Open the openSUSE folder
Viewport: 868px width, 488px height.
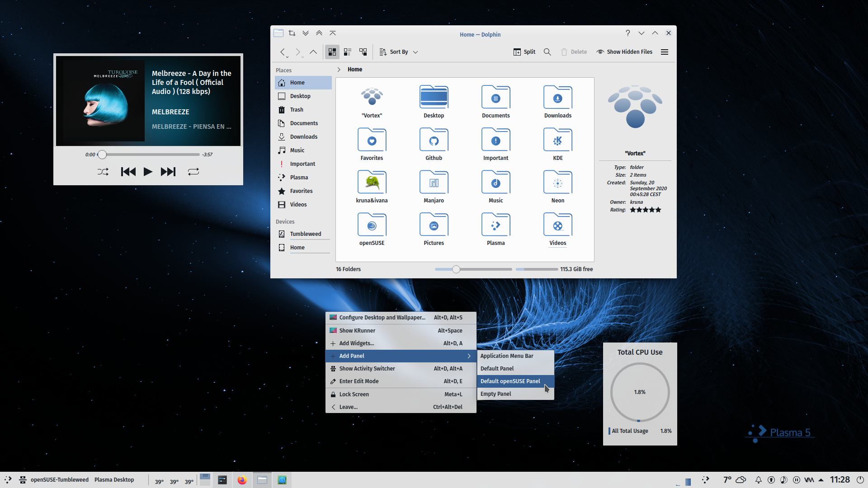coord(372,230)
